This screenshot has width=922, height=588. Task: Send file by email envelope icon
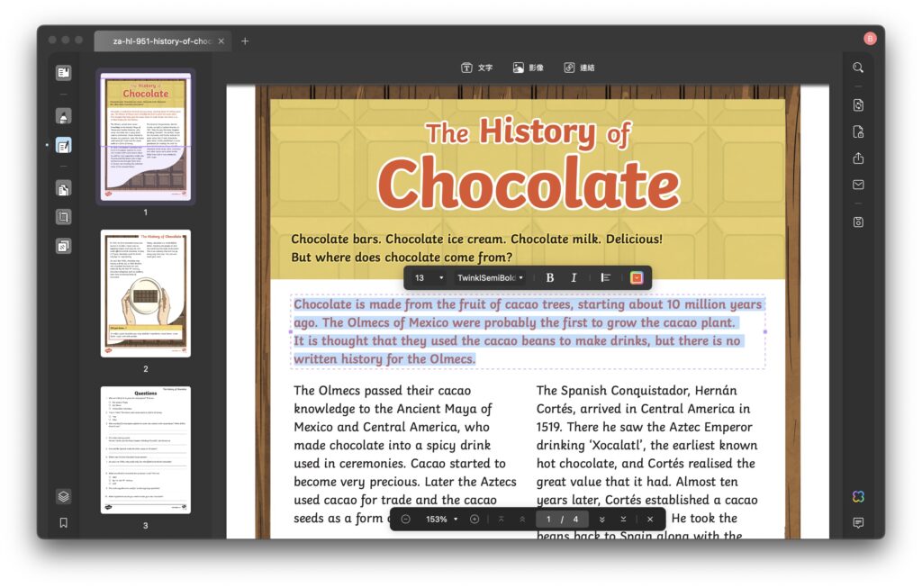coord(858,185)
